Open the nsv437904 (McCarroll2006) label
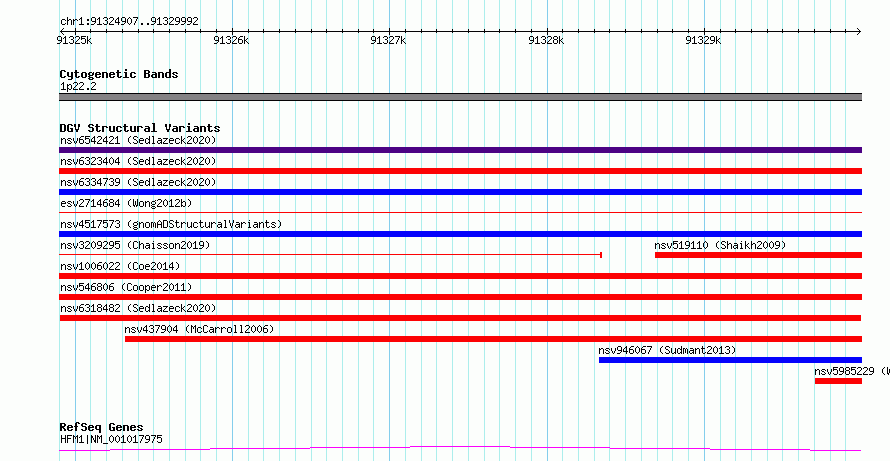The height and width of the screenshot is (461, 890). pyautogui.click(x=199, y=329)
